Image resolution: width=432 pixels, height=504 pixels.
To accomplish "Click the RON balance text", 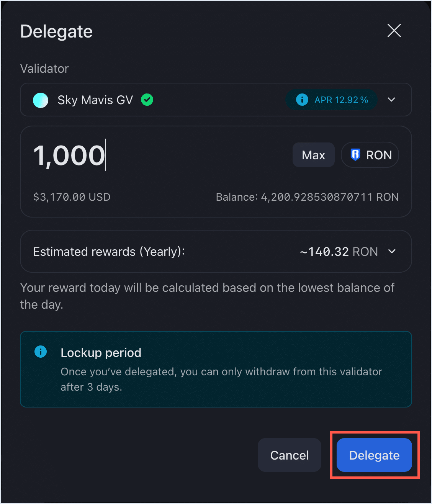I will [x=307, y=197].
